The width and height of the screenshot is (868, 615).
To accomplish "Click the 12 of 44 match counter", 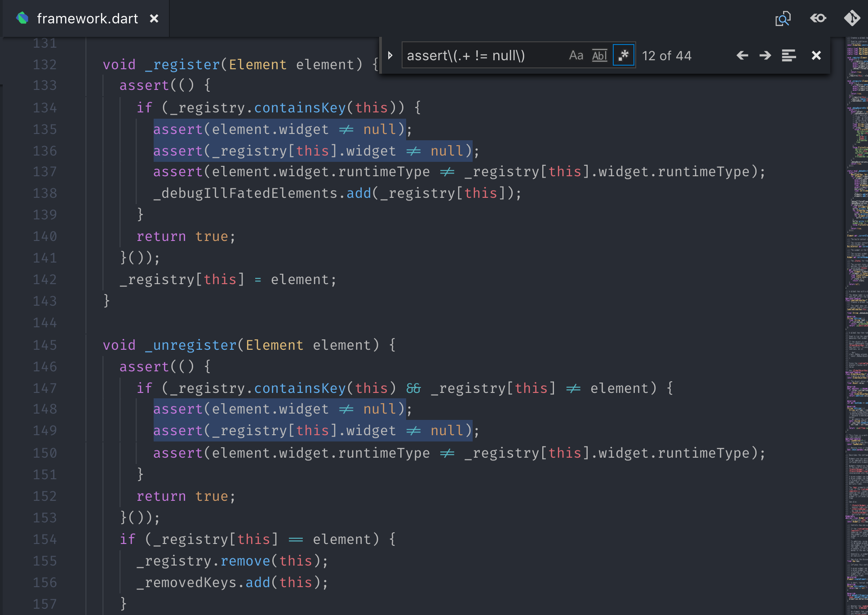I will click(x=666, y=56).
